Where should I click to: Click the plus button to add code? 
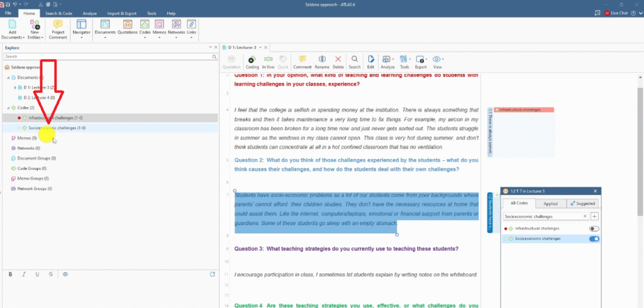[594, 216]
